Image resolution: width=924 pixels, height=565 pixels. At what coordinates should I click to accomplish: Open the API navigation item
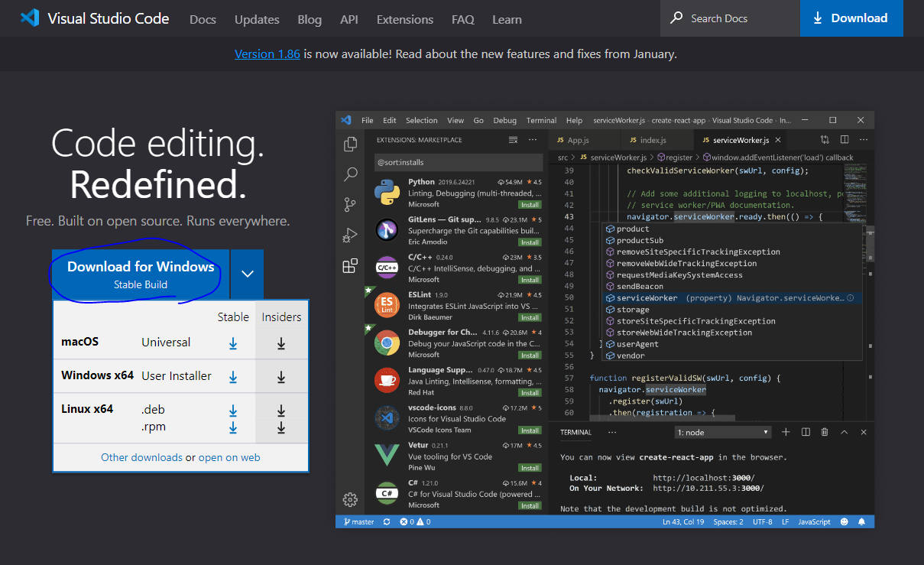349,19
